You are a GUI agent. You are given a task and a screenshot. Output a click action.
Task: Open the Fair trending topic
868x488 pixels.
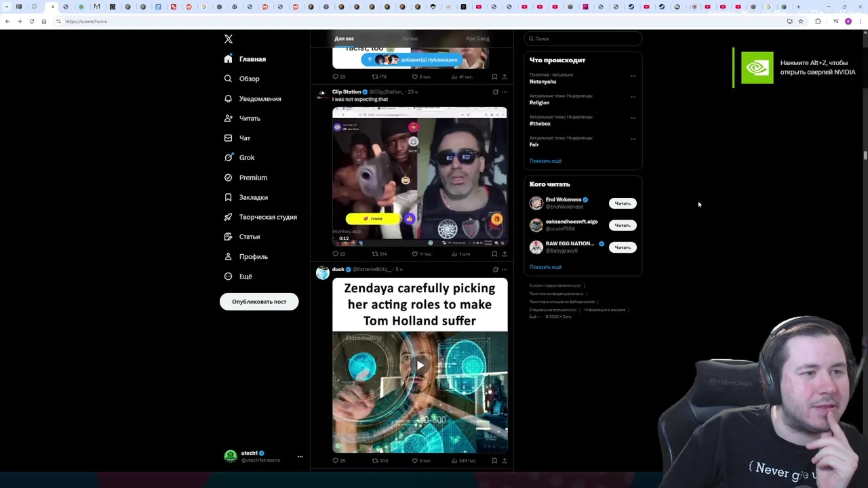pyautogui.click(x=534, y=144)
